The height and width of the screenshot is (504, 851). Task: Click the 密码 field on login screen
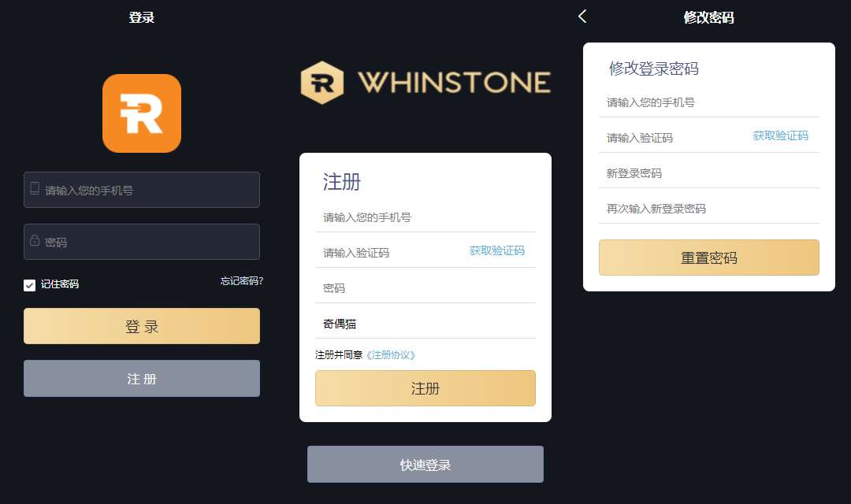click(x=142, y=242)
